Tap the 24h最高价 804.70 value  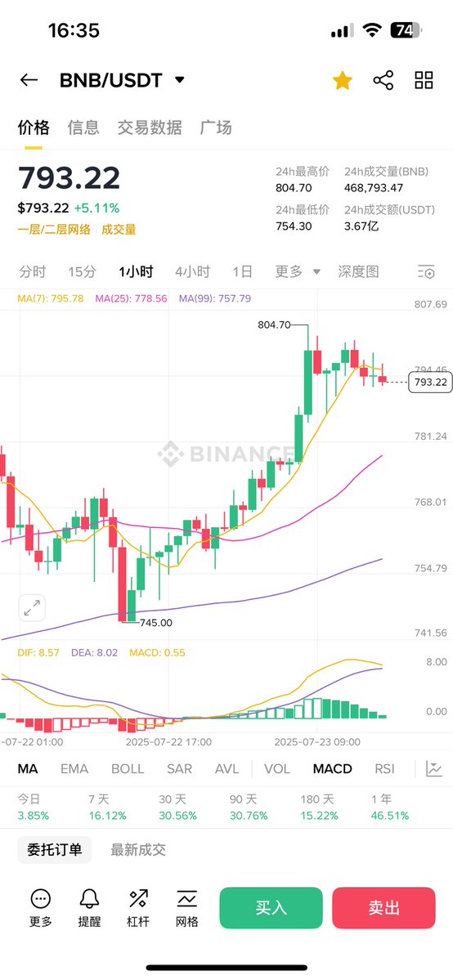[294, 187]
